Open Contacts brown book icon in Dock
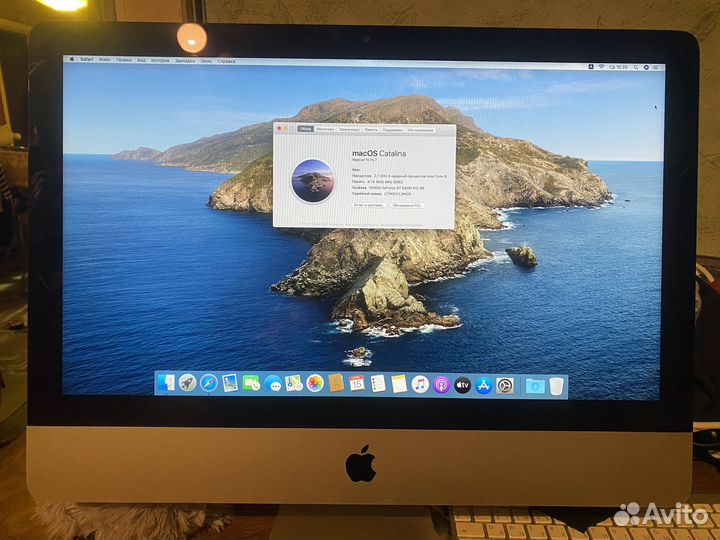 (336, 383)
